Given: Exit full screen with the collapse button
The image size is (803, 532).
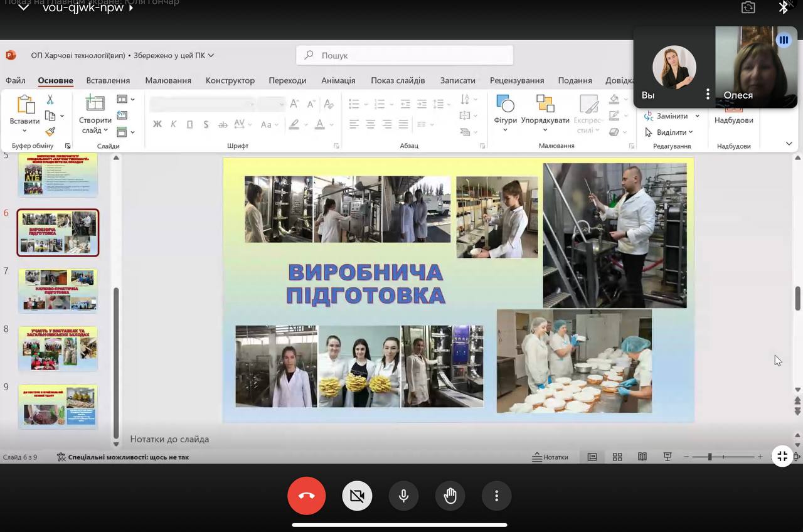Looking at the screenshot, I should pyautogui.click(x=782, y=456).
